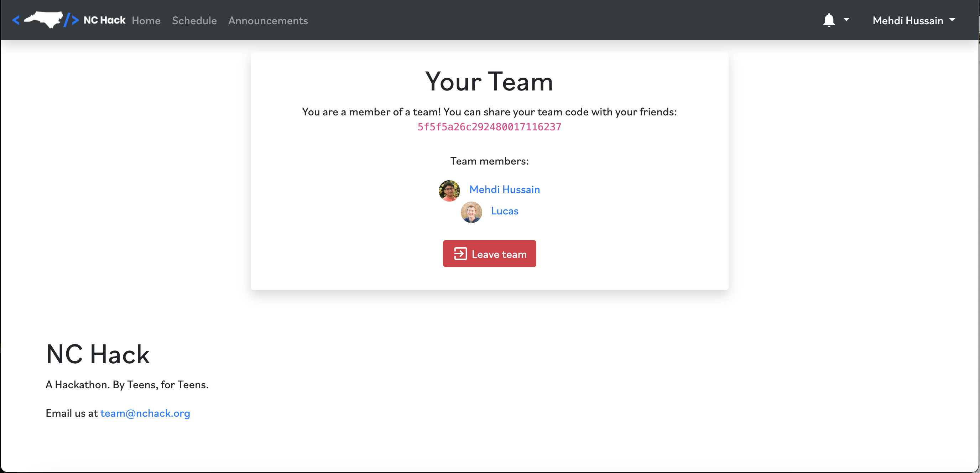Open Lucas's team member link
This screenshot has width=980, height=473.
[x=504, y=211]
